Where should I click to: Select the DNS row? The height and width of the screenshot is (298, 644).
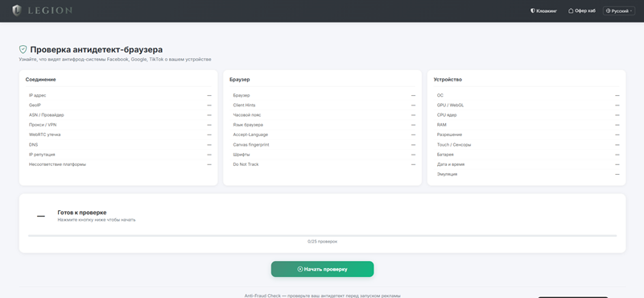[118, 145]
